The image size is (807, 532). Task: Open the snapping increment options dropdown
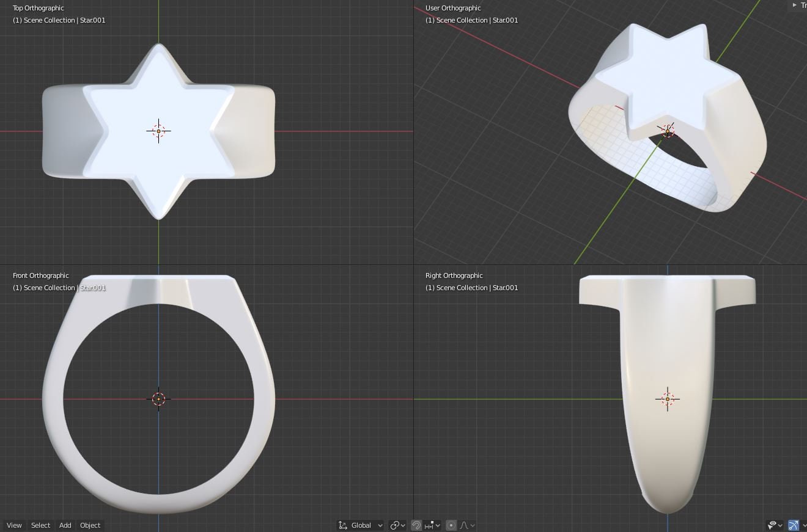tap(433, 525)
